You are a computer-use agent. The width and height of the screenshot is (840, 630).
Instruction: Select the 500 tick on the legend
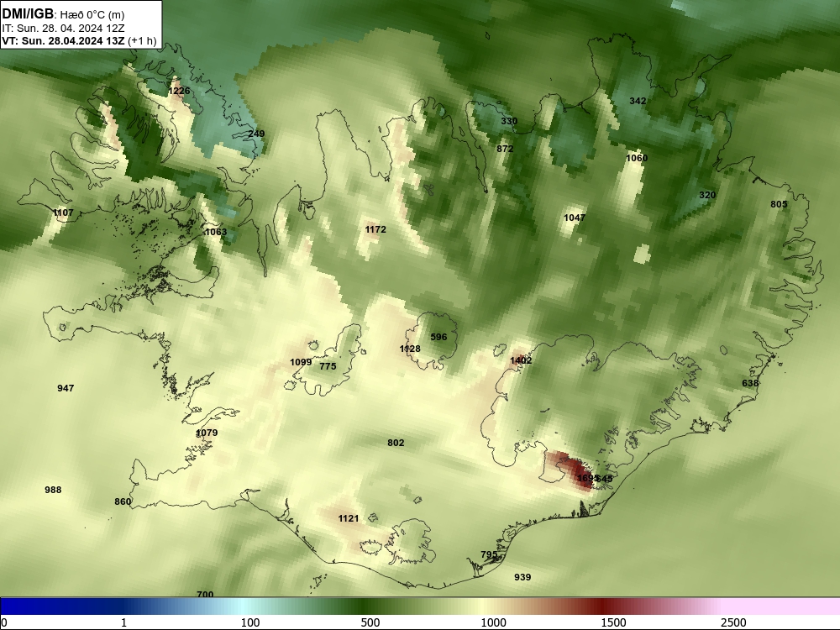(370, 622)
